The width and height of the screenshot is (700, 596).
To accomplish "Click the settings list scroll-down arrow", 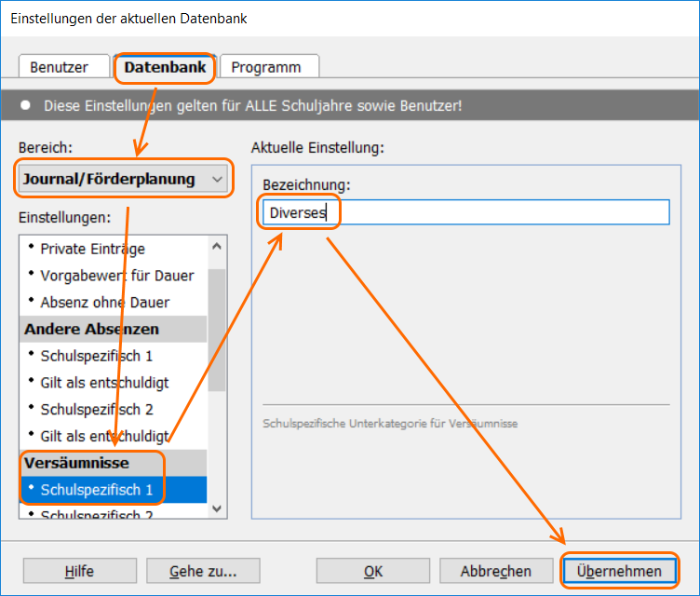I will click(x=216, y=508).
